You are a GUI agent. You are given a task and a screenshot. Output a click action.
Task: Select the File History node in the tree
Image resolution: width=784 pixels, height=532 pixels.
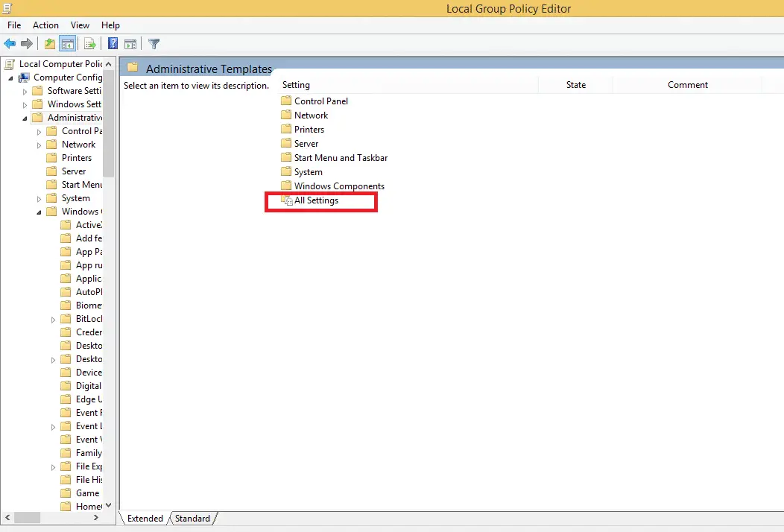tap(89, 480)
